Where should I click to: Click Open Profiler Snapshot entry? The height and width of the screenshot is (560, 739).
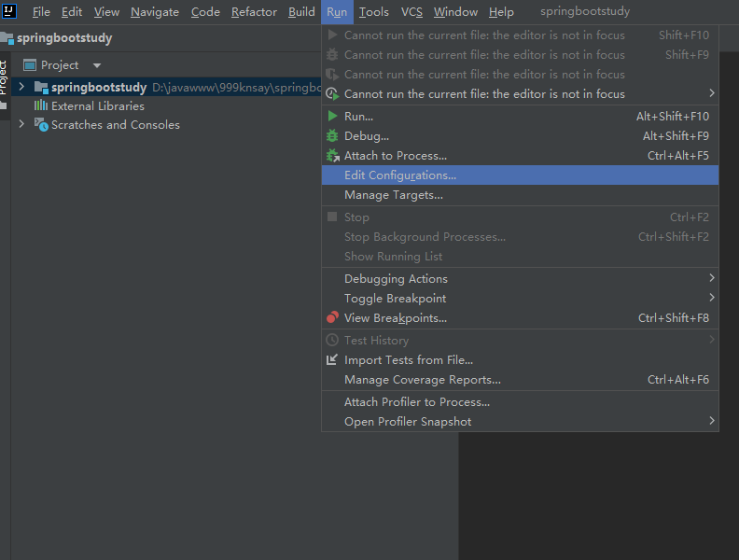coord(407,422)
